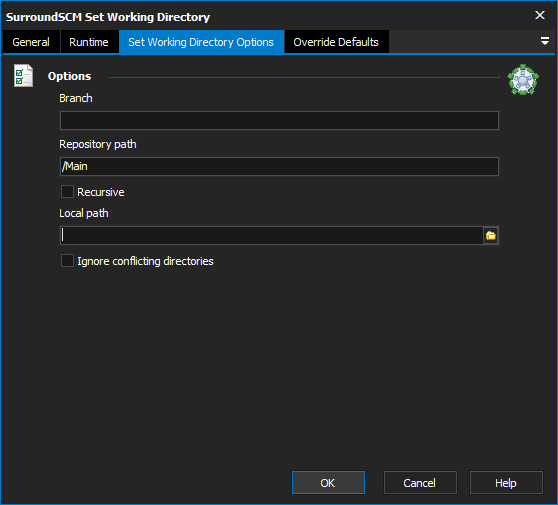
Task: Enable the Recursive checkbox
Action: click(x=67, y=192)
